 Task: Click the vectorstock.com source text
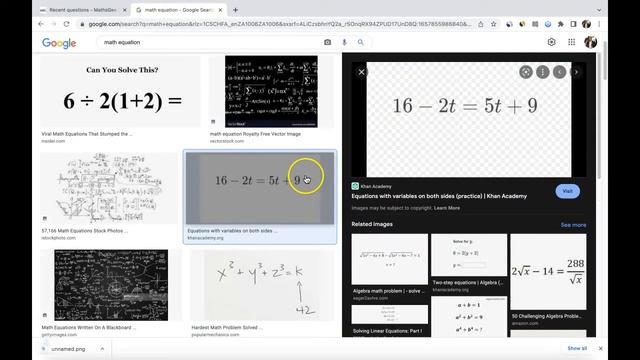pyautogui.click(x=227, y=141)
